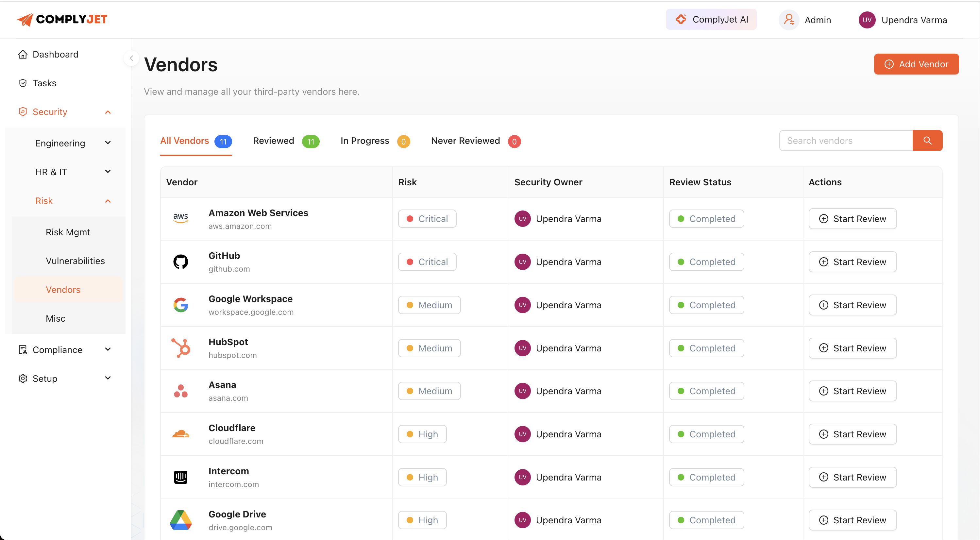This screenshot has width=980, height=540.
Task: Click the HubSpot vendor logo icon
Action: tap(181, 348)
